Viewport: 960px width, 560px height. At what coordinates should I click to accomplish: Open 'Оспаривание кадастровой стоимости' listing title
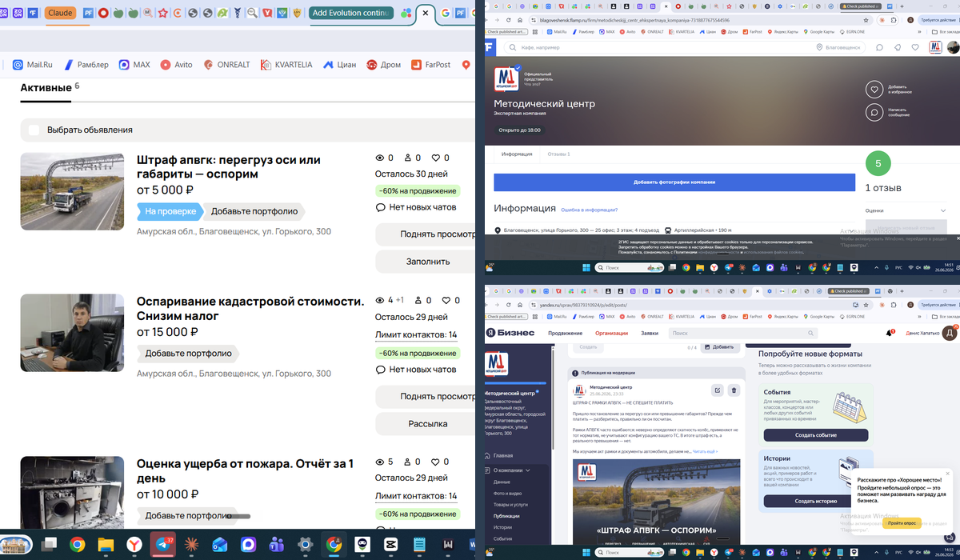point(250,308)
